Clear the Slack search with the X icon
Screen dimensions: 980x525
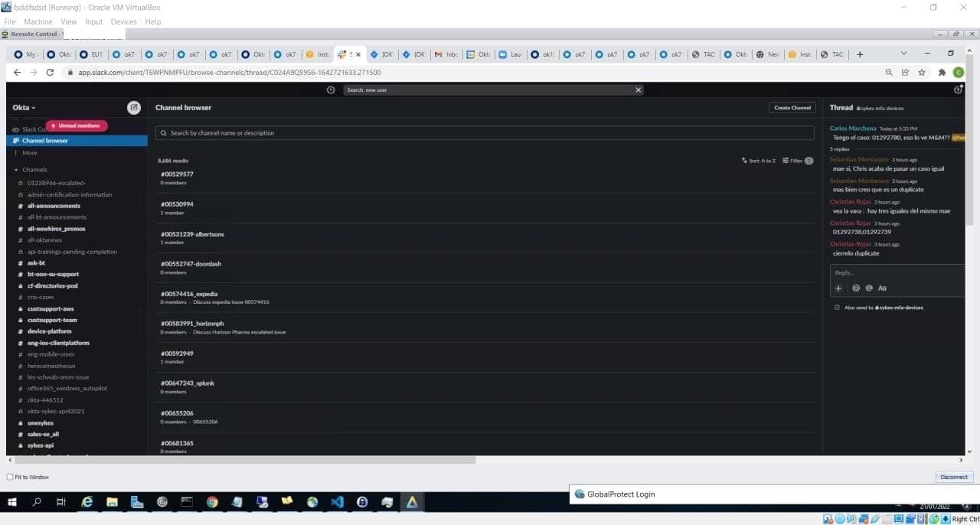(x=639, y=90)
